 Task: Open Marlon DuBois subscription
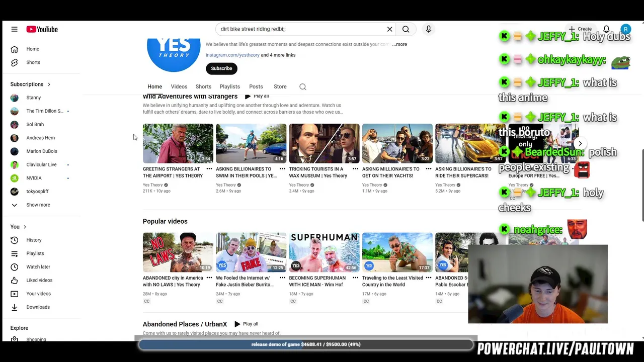[x=41, y=151]
